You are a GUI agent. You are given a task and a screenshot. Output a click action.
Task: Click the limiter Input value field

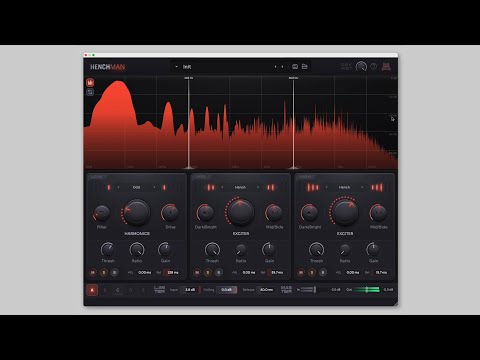click(x=190, y=290)
